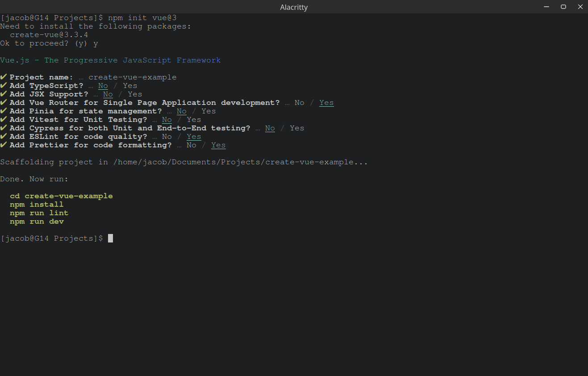Select underlined No for TypeScript

point(103,86)
